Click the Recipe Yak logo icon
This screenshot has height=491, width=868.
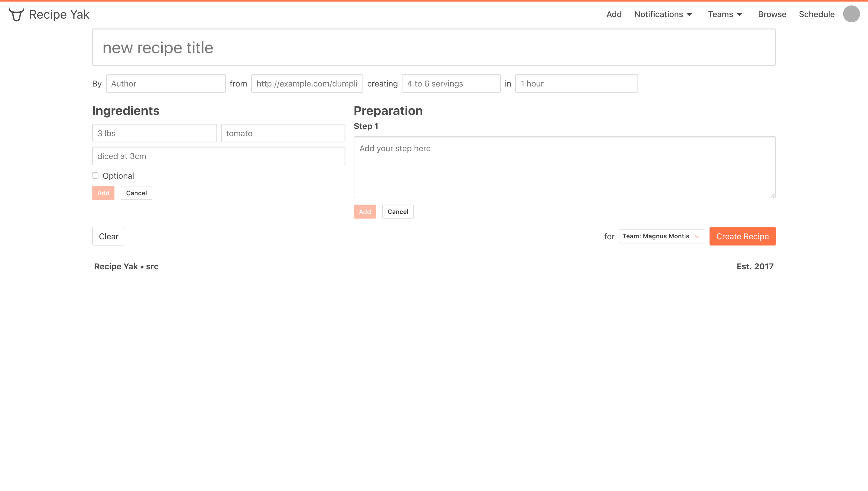16,14
